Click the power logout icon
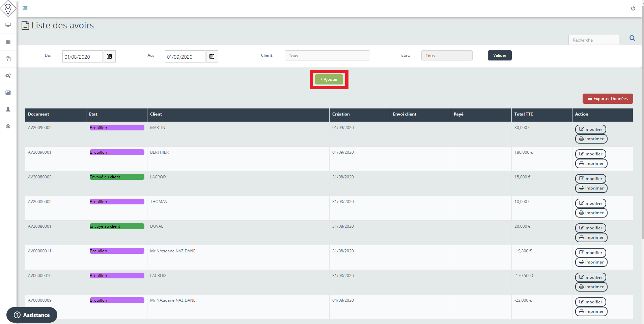 coord(633,8)
